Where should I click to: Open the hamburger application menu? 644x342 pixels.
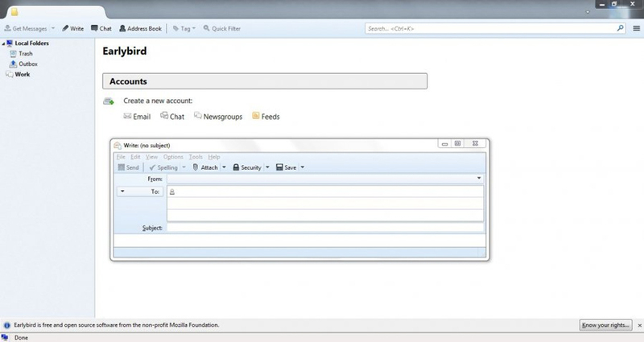636,28
